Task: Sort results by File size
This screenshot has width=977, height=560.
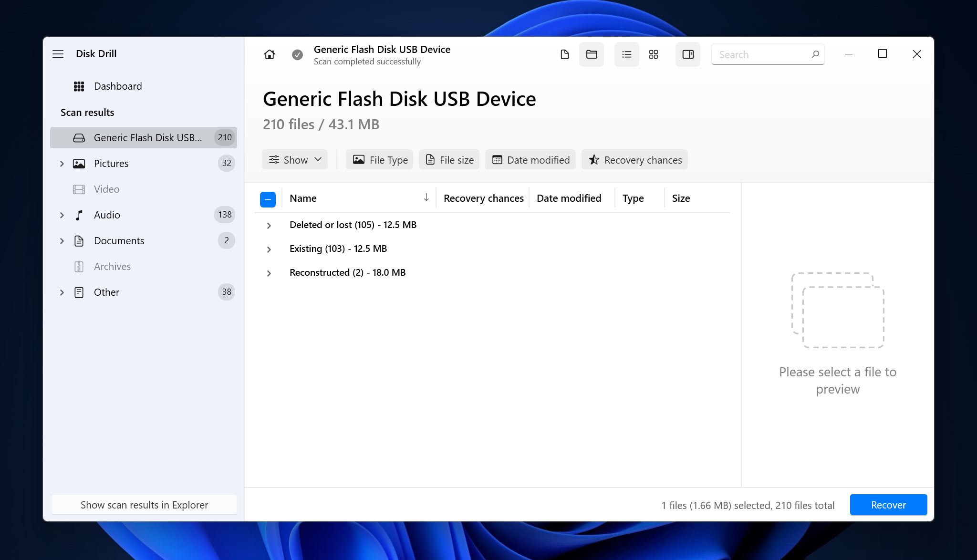Action: [x=451, y=159]
